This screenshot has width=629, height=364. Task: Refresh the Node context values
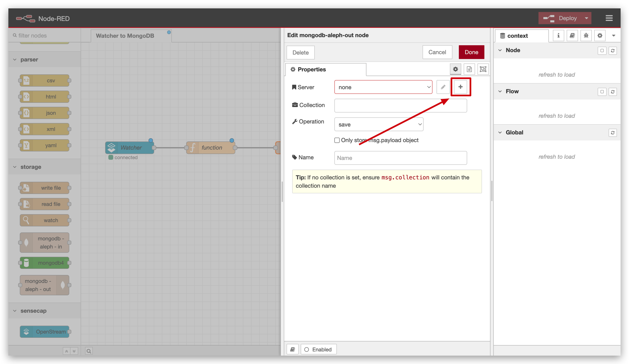[x=612, y=51]
